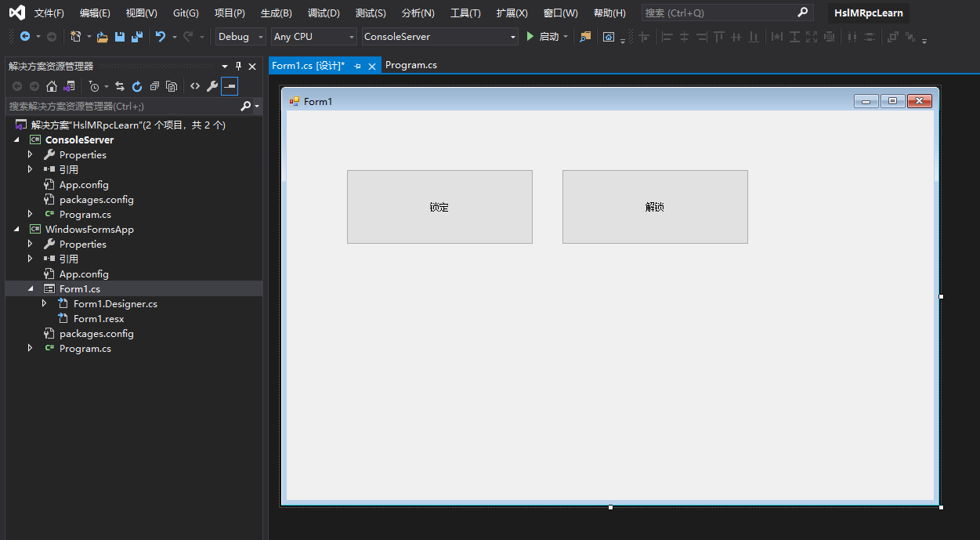Viewport: 980px width, 540px height.
Task: Click the Home icon in Solution Explorer
Action: pos(52,86)
